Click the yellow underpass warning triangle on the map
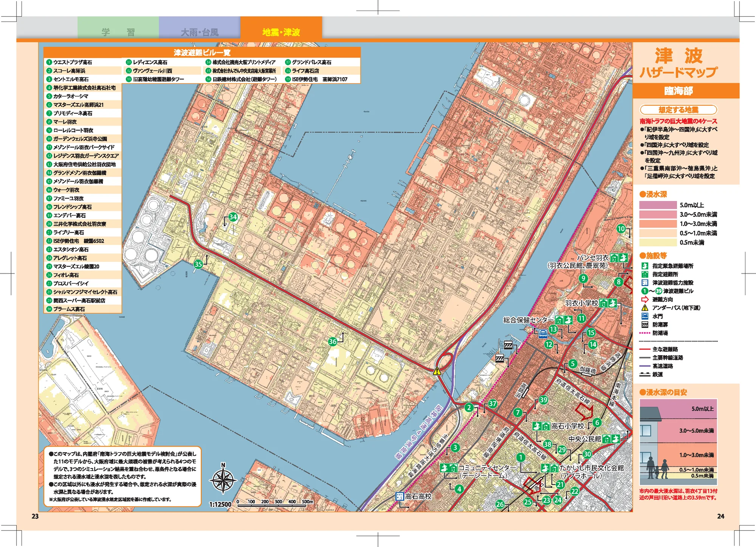The height and width of the screenshot is (547, 756). pos(437,371)
